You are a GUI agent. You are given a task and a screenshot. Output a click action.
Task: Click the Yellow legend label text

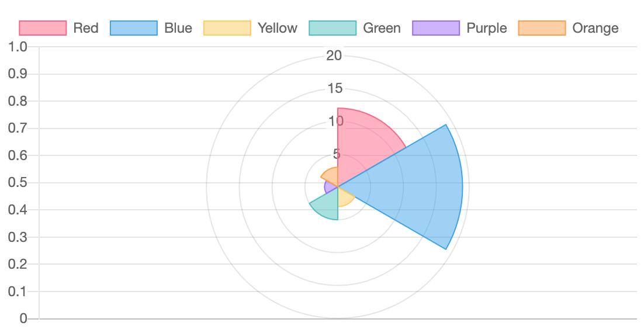click(x=278, y=28)
